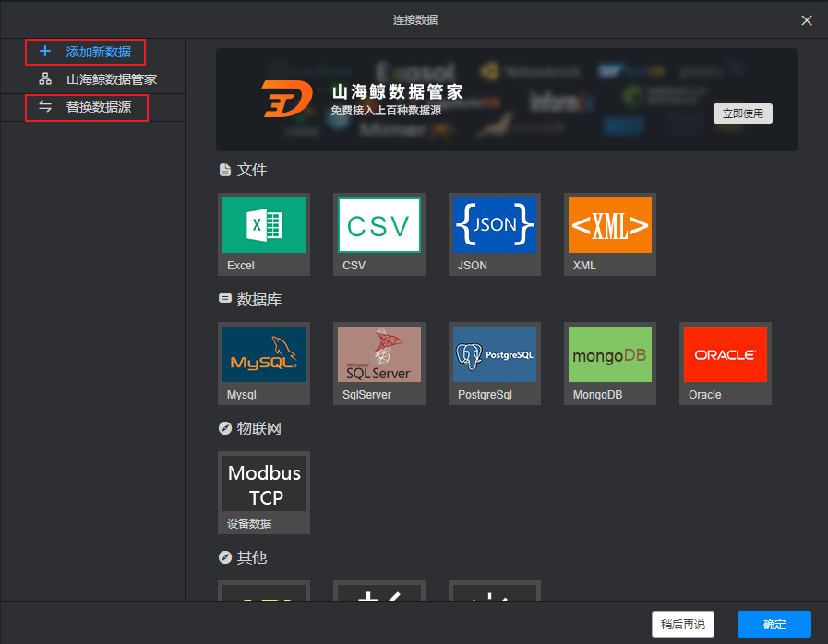Click the 数据库 section icon

tap(225, 299)
